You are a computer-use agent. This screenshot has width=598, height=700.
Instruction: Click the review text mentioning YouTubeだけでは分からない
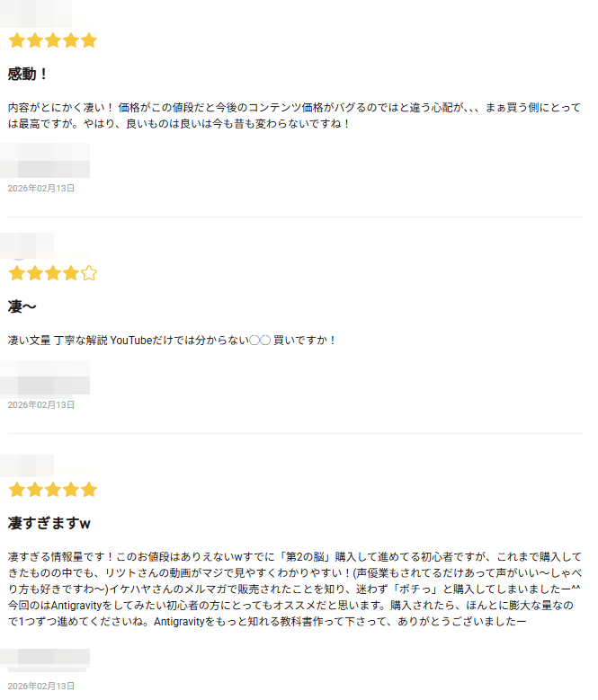pyautogui.click(x=172, y=341)
